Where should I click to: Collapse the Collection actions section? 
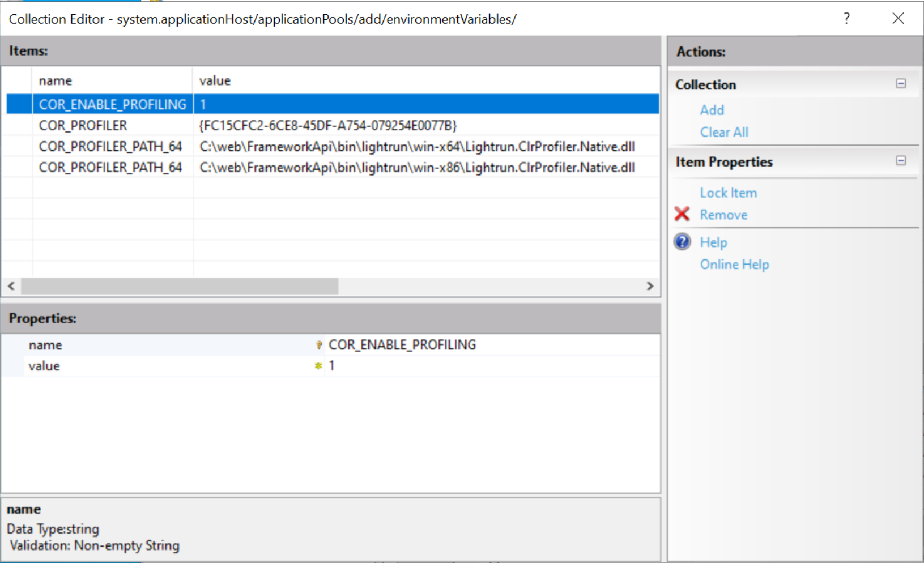tap(901, 84)
